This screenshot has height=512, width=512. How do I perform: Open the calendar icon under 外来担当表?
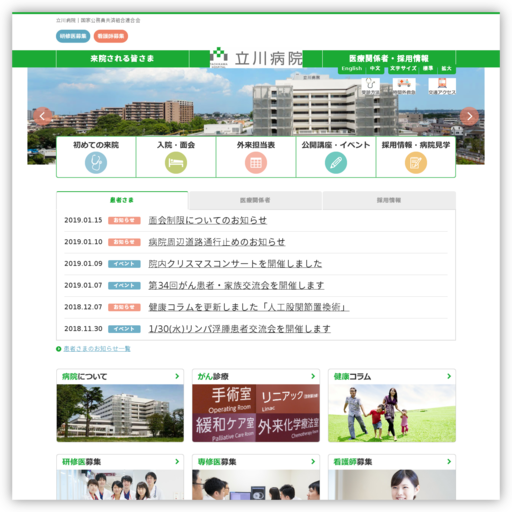pyautogui.click(x=256, y=163)
